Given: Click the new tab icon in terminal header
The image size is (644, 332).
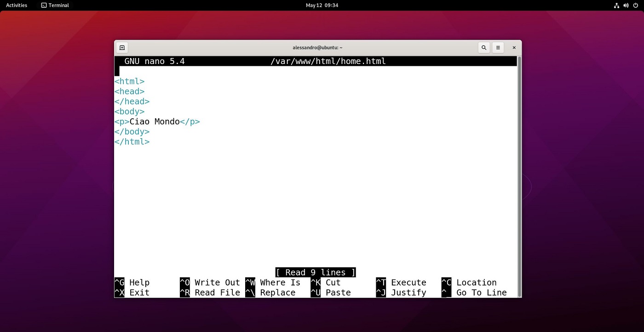Looking at the screenshot, I should (122, 47).
